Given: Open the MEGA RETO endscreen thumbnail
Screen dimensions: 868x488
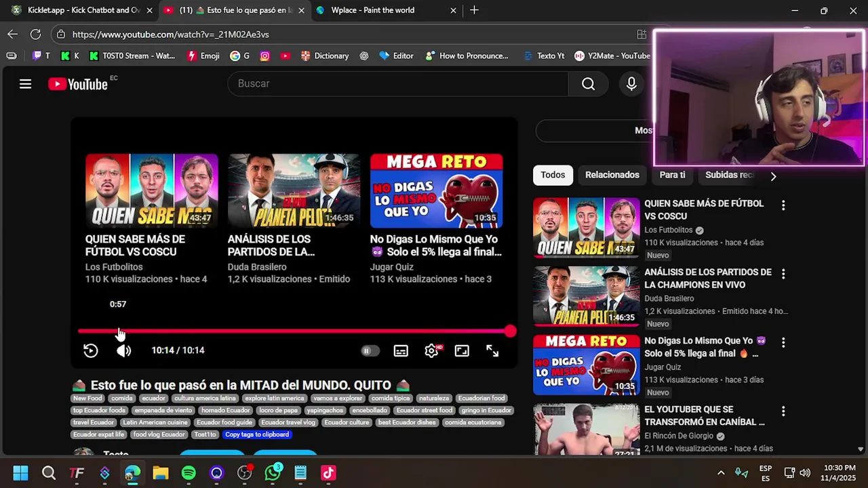Looking at the screenshot, I should (437, 190).
